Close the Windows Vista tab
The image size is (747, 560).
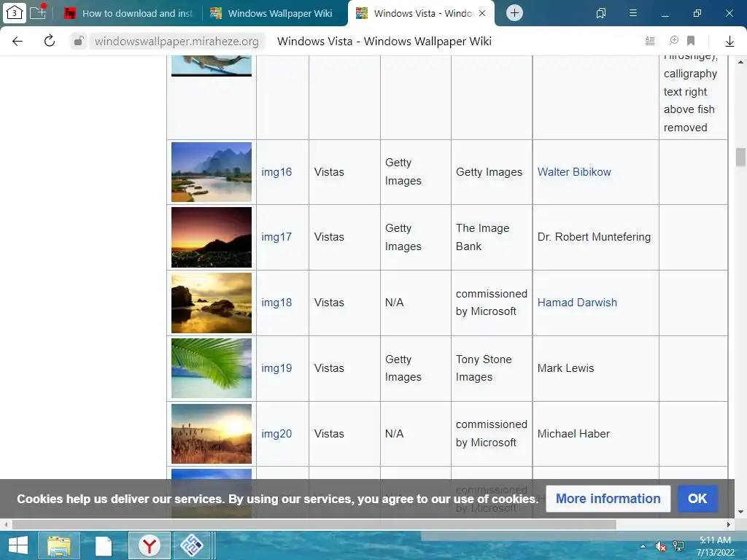point(482,13)
